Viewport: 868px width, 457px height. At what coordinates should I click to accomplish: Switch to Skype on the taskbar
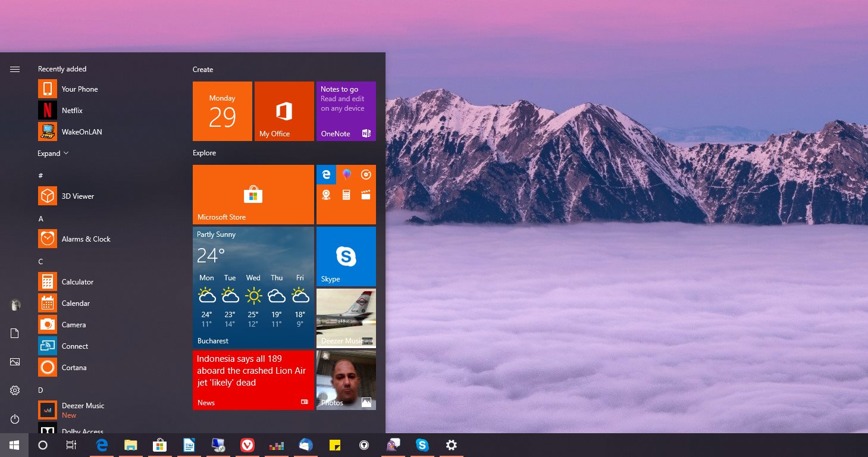point(422,445)
